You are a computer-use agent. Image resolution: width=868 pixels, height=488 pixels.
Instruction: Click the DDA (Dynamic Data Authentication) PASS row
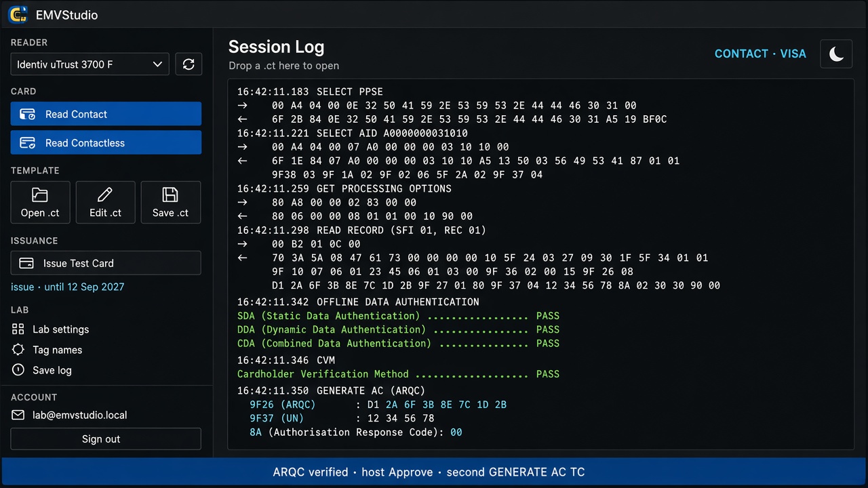click(x=398, y=329)
